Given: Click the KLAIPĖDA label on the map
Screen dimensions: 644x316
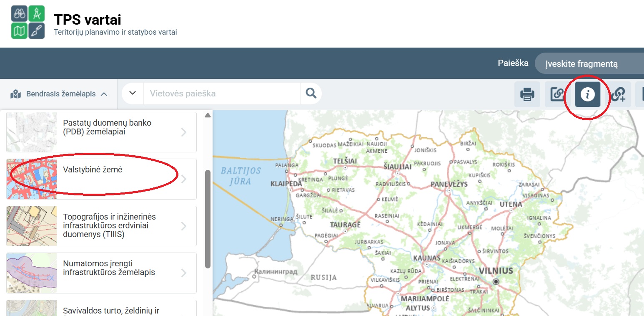Looking at the screenshot, I should [x=286, y=184].
